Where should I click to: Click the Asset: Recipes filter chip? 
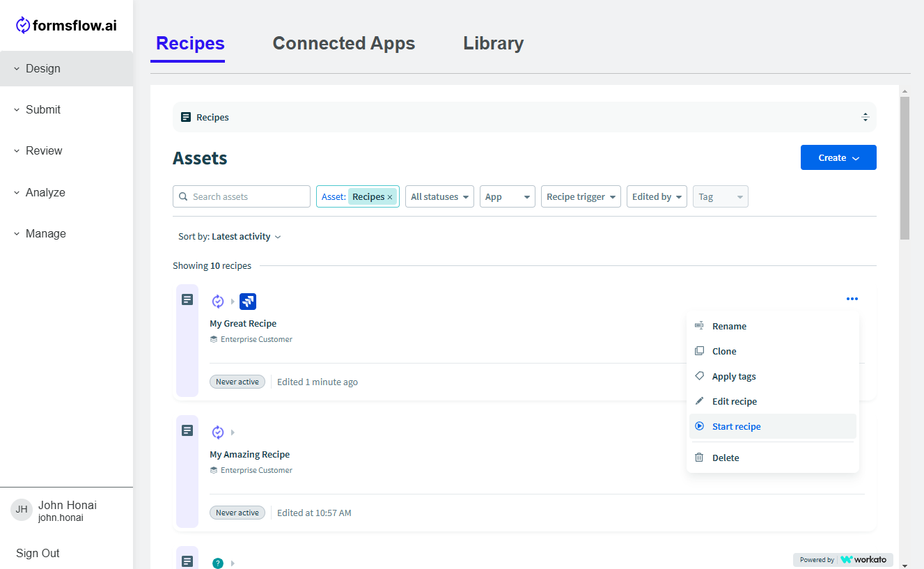pos(358,196)
